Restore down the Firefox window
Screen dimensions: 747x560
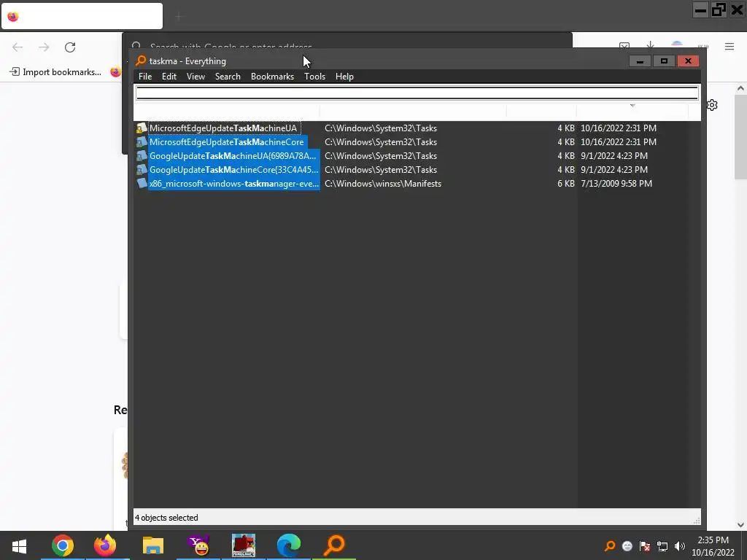coord(719,9)
